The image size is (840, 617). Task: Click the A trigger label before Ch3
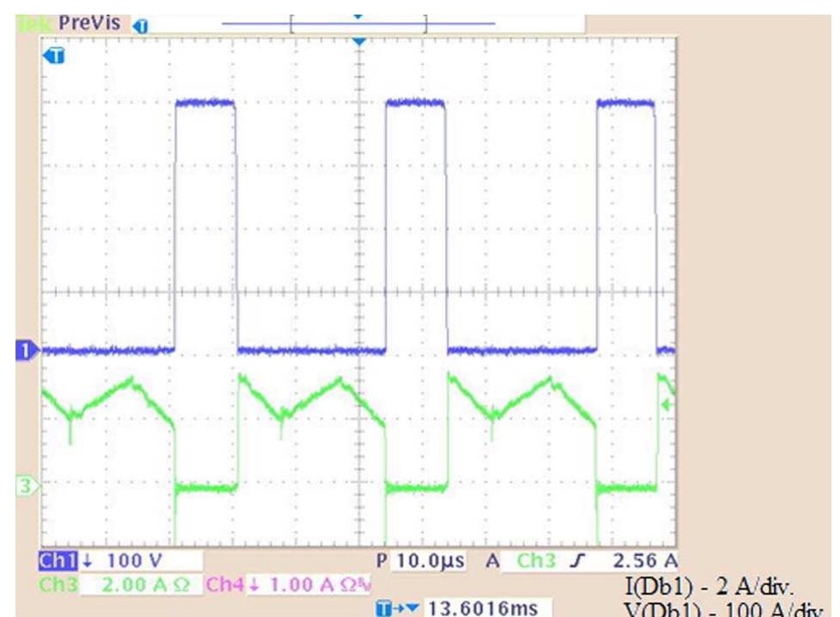click(x=493, y=561)
